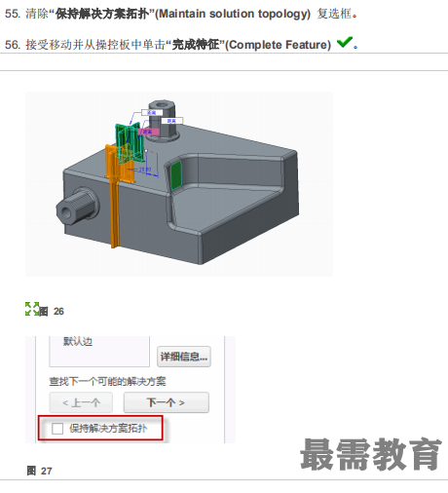
Task: Select the 默认边 list entry
Action: point(78,342)
